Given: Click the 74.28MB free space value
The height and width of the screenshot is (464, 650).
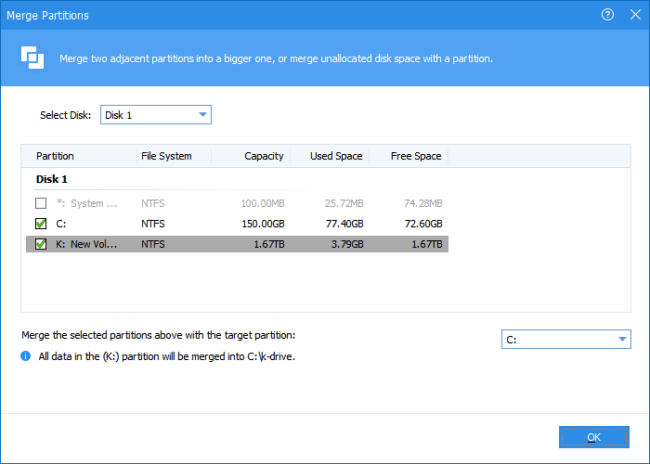Looking at the screenshot, I should (423, 203).
